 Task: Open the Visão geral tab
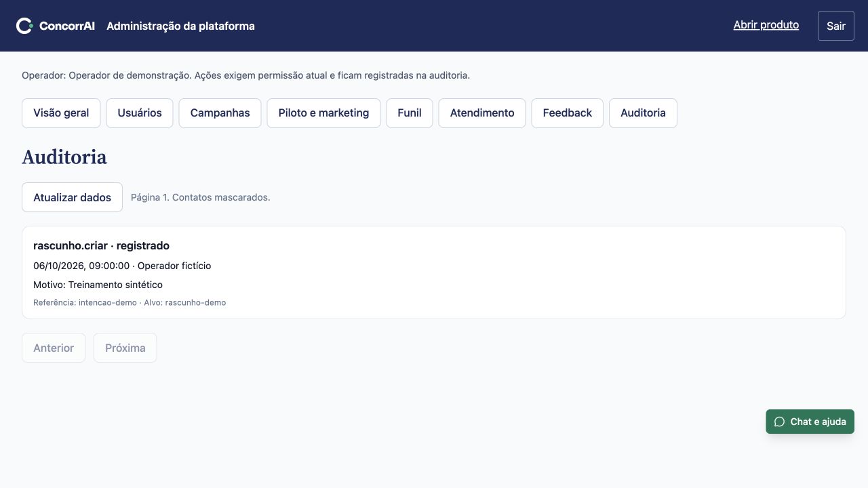tap(61, 113)
